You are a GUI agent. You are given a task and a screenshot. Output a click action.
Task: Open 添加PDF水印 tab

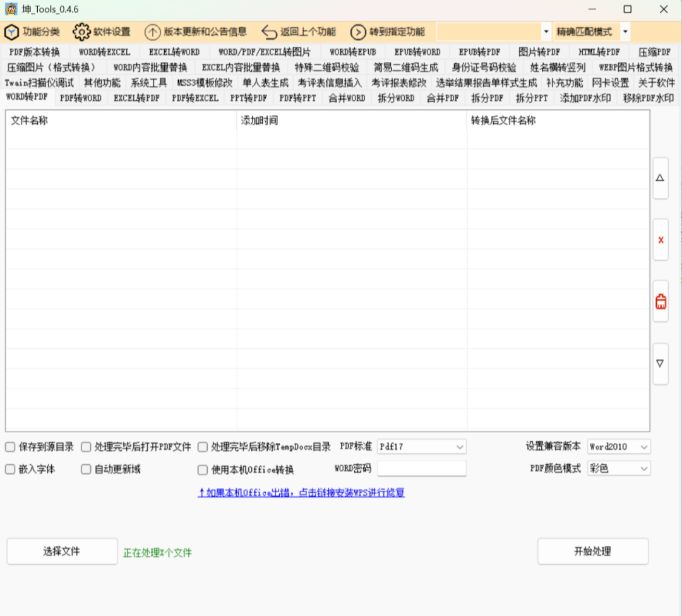[x=585, y=99]
